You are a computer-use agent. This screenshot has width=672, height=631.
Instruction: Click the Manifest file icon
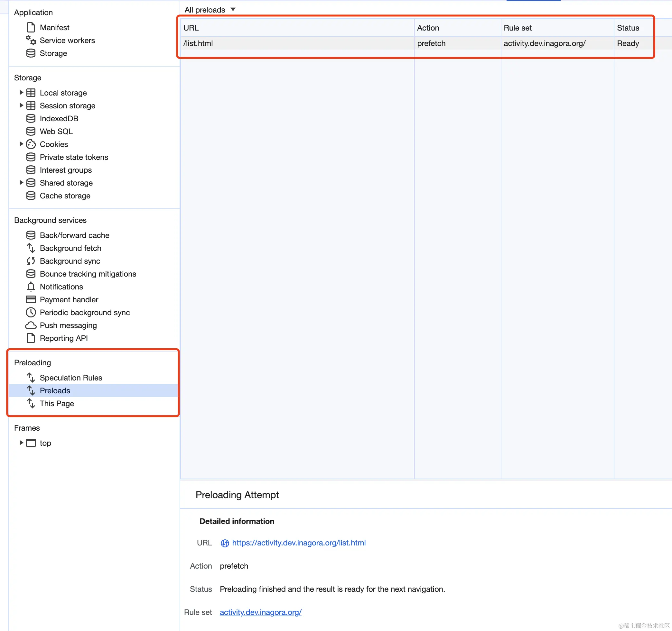point(31,27)
